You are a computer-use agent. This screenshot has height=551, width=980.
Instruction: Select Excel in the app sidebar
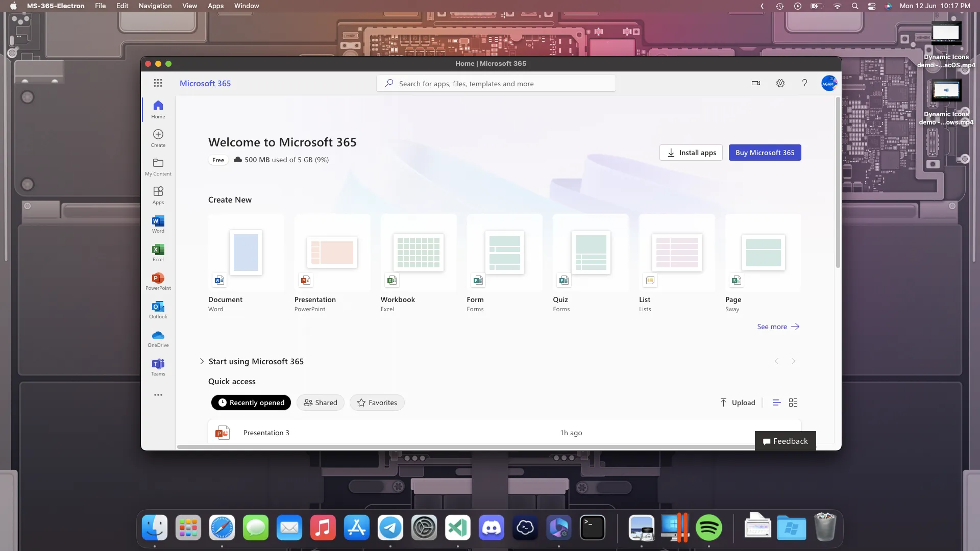point(158,252)
